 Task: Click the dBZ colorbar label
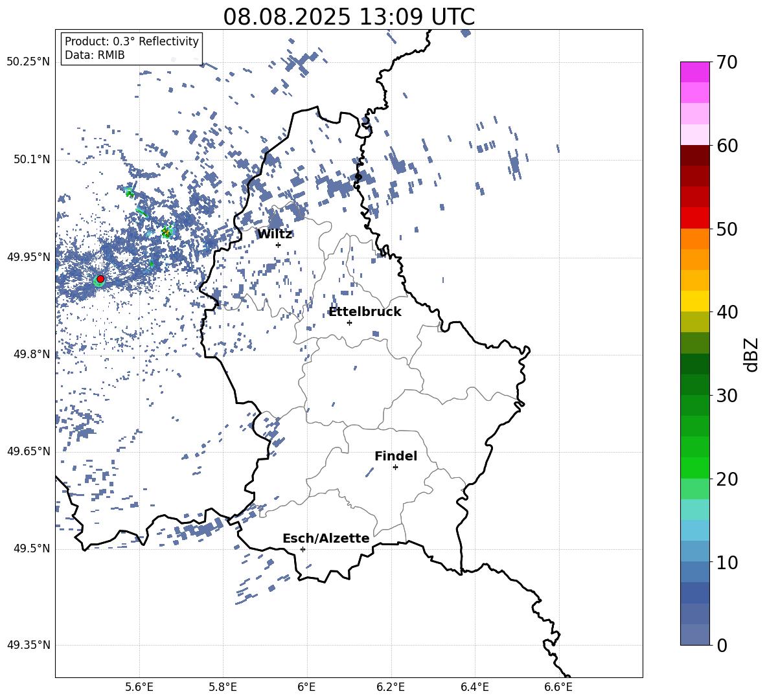click(751, 354)
